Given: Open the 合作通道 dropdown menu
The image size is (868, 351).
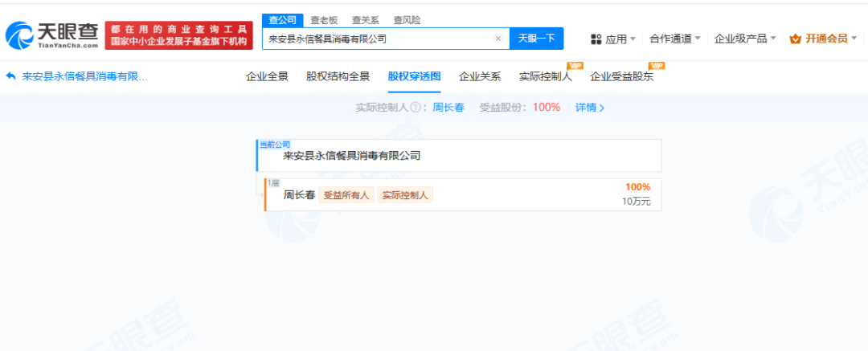Looking at the screenshot, I should tap(675, 39).
